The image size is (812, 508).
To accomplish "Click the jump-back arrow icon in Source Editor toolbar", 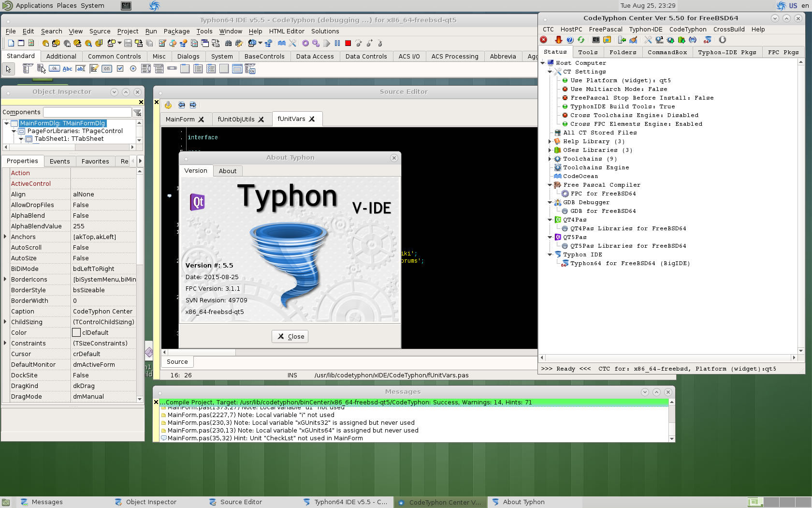I will (181, 105).
